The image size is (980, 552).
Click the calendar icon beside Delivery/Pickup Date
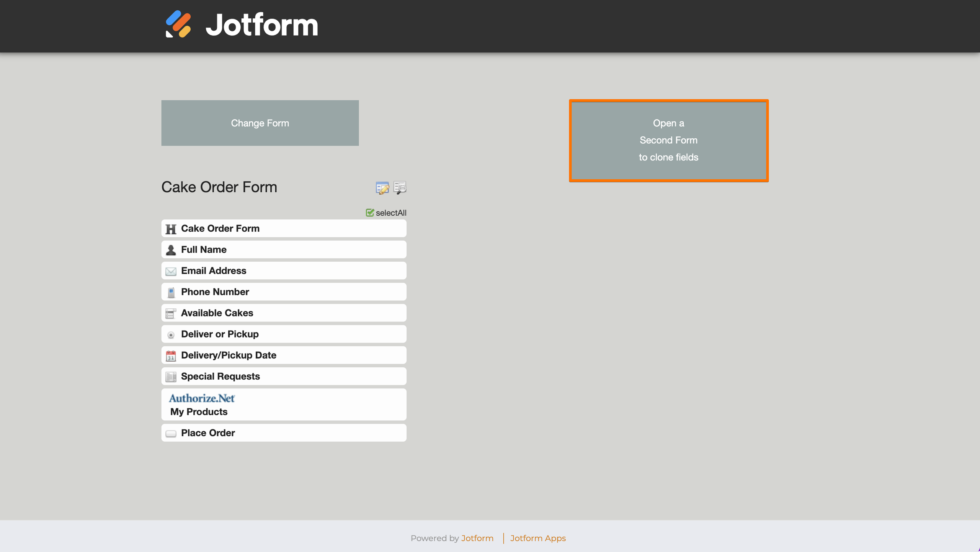[171, 355]
